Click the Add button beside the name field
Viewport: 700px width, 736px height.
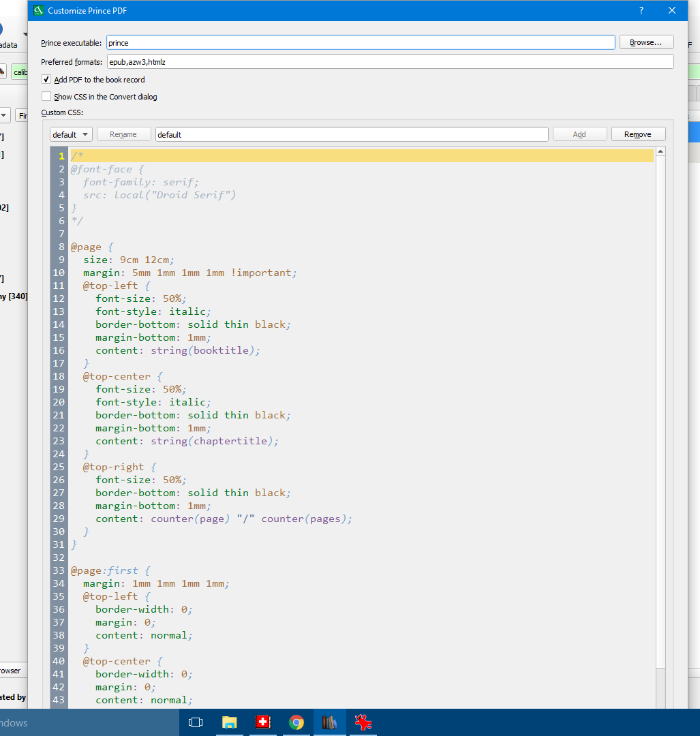(579, 134)
